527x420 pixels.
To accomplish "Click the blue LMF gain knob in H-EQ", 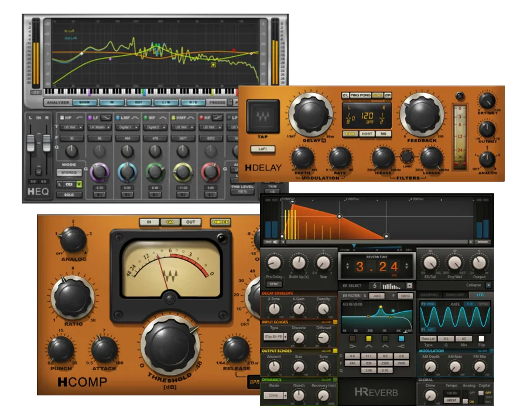I will [127, 172].
